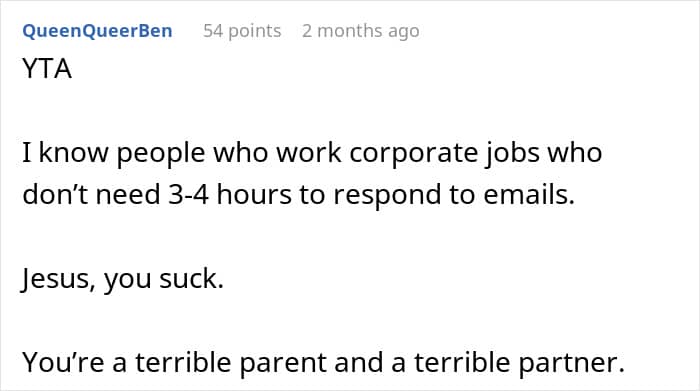
Task: Open the QueenQueerBen user profile link
Action: click(97, 31)
